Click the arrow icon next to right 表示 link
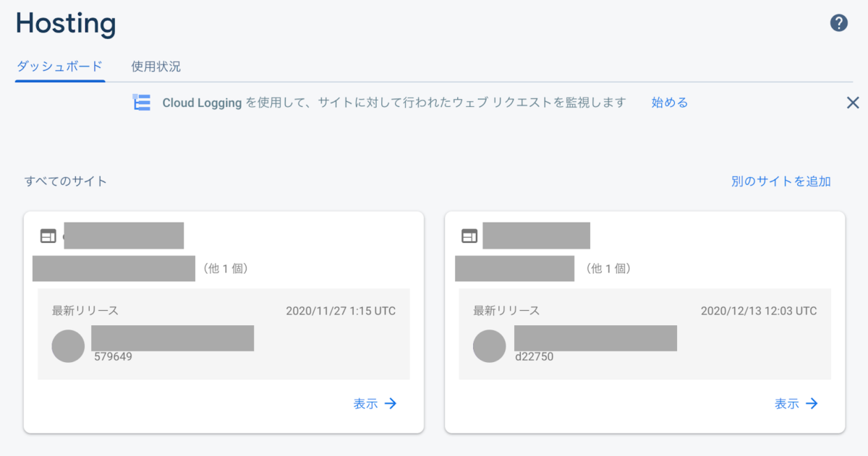The width and height of the screenshot is (868, 456). click(x=812, y=403)
